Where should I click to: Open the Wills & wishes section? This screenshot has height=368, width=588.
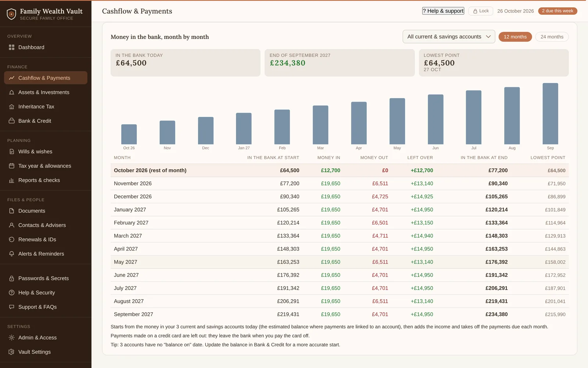click(x=46, y=152)
